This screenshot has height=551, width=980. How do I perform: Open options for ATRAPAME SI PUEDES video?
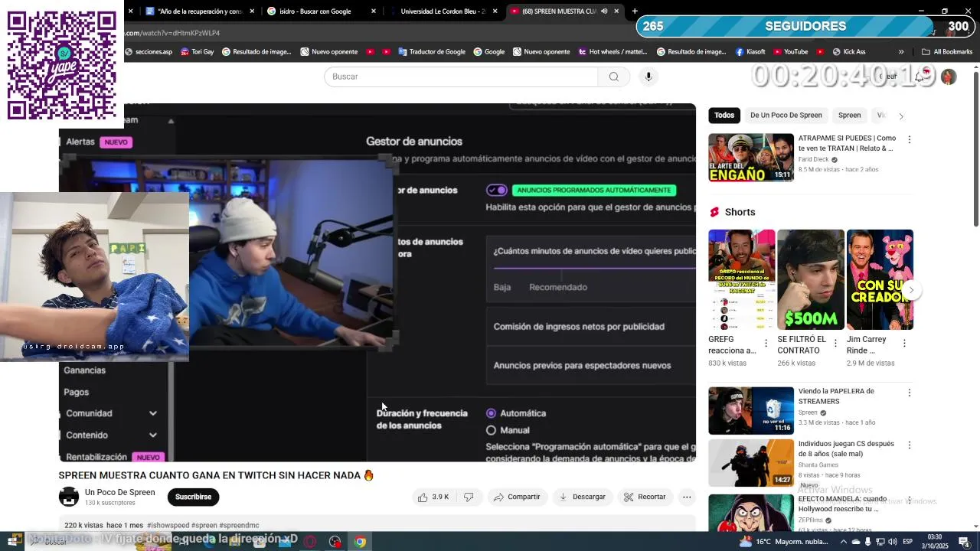point(909,140)
